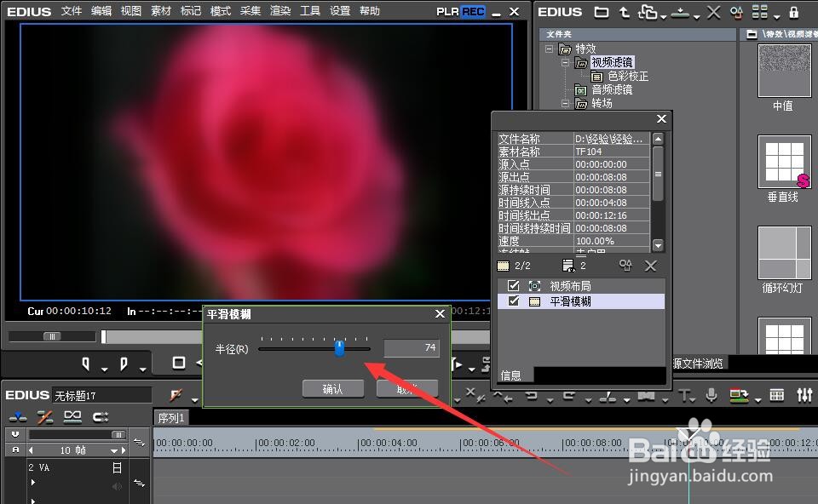Click the Set In point icon under the player
Viewport: 818px width, 504px height.
pos(86,364)
